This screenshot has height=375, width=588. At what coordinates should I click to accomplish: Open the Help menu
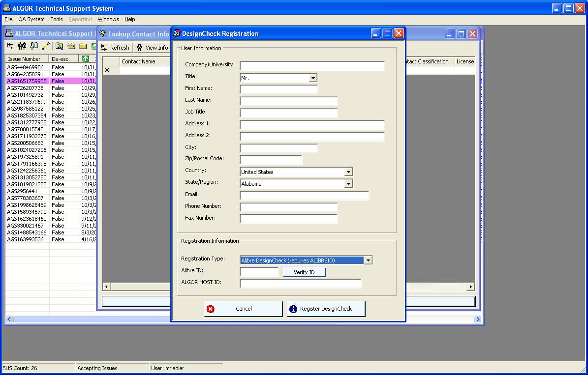130,19
